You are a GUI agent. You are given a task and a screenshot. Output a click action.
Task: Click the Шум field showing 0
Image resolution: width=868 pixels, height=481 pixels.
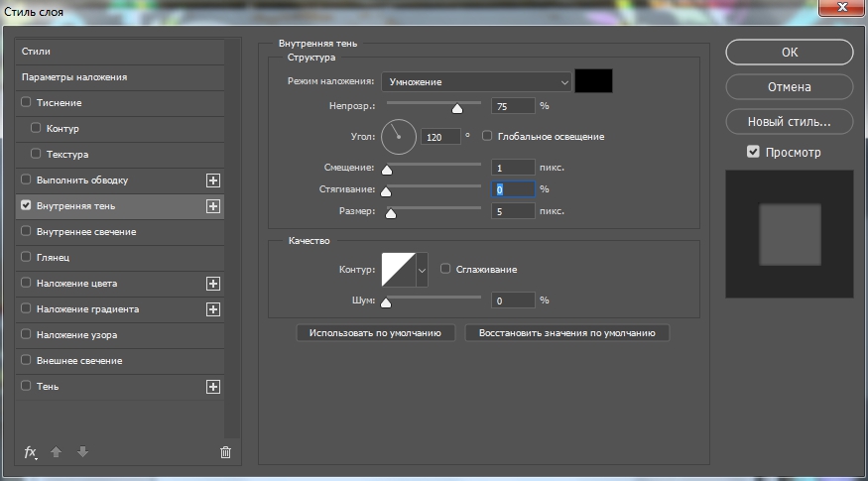point(513,300)
